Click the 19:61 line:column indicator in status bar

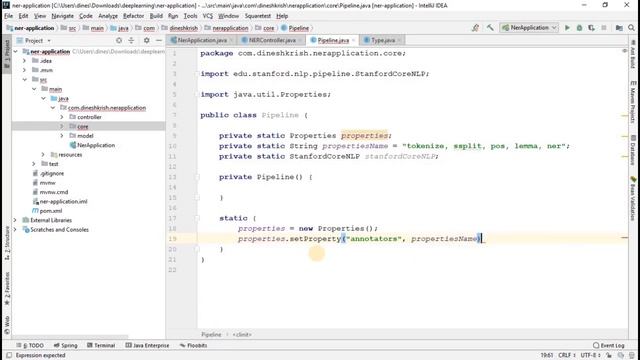[547, 356]
